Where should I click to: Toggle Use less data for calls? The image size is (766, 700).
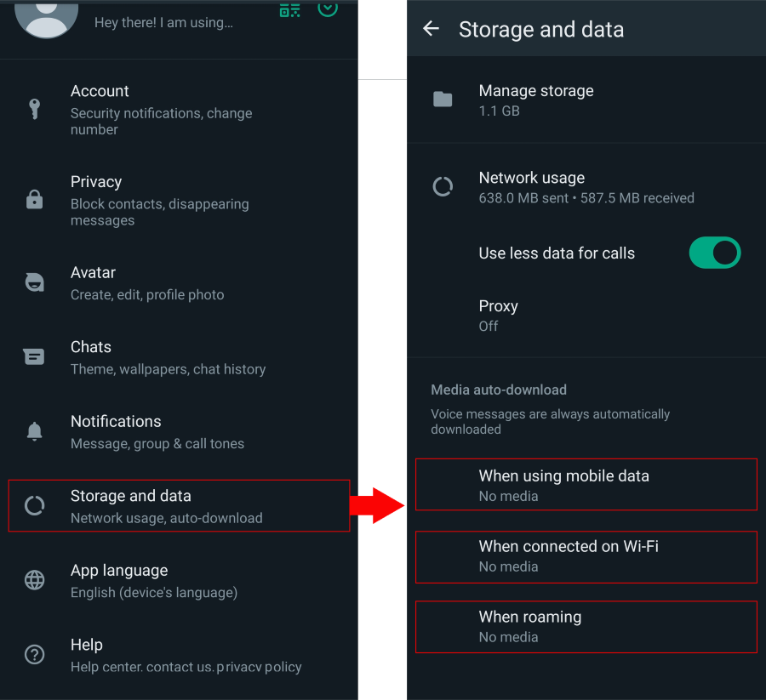coord(715,253)
